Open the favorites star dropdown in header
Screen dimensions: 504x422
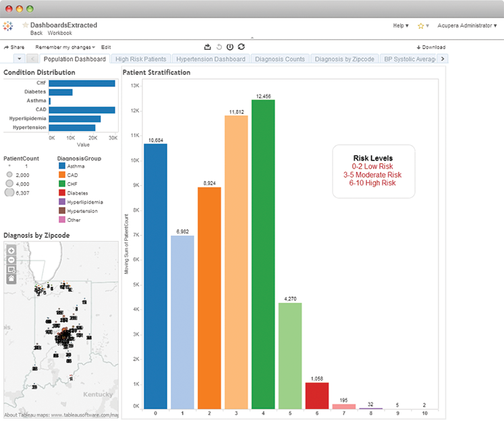pyautogui.click(x=422, y=26)
